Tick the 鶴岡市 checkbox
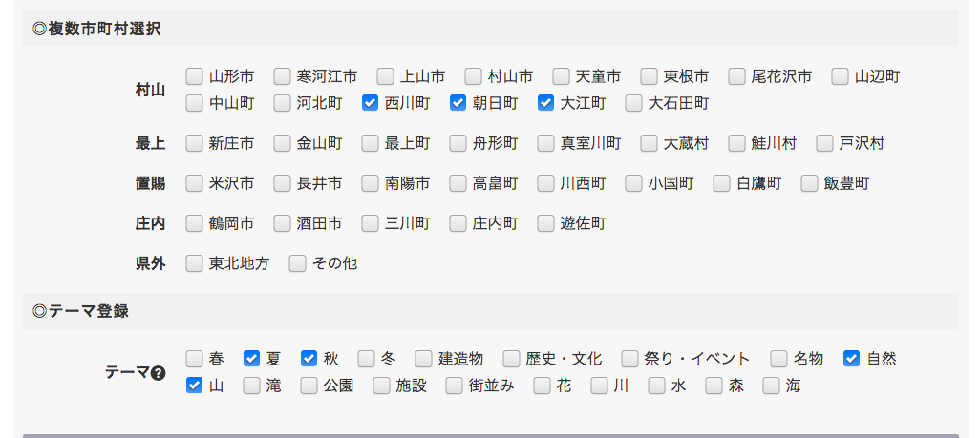 click(x=194, y=223)
